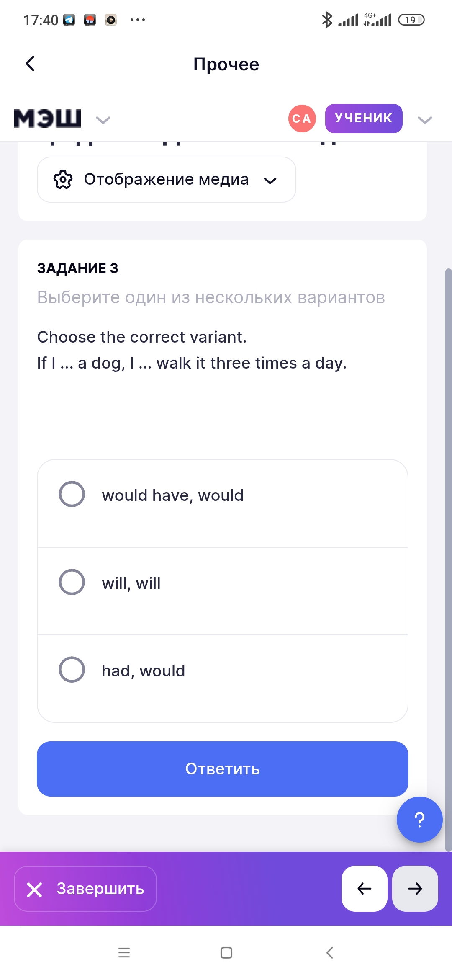Expand the chevron next to МЭШ logo
Image resolution: width=452 pixels, height=980 pixels.
click(x=103, y=120)
